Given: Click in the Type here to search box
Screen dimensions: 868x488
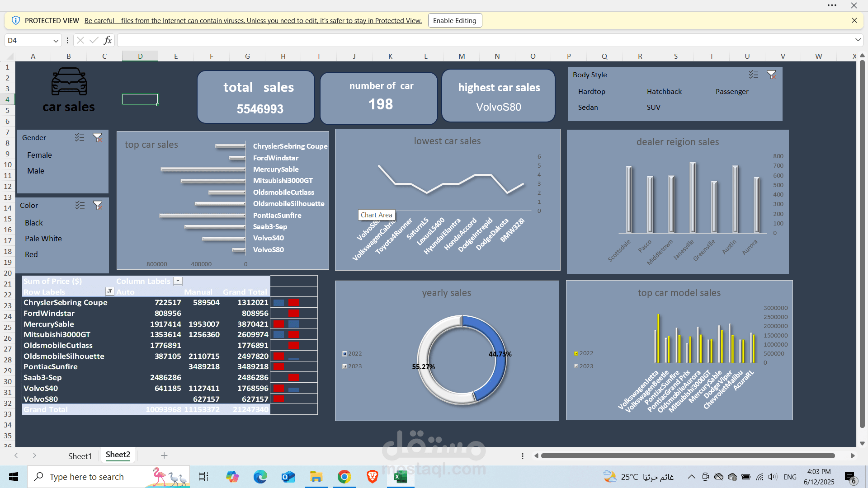Looking at the screenshot, I should (108, 477).
